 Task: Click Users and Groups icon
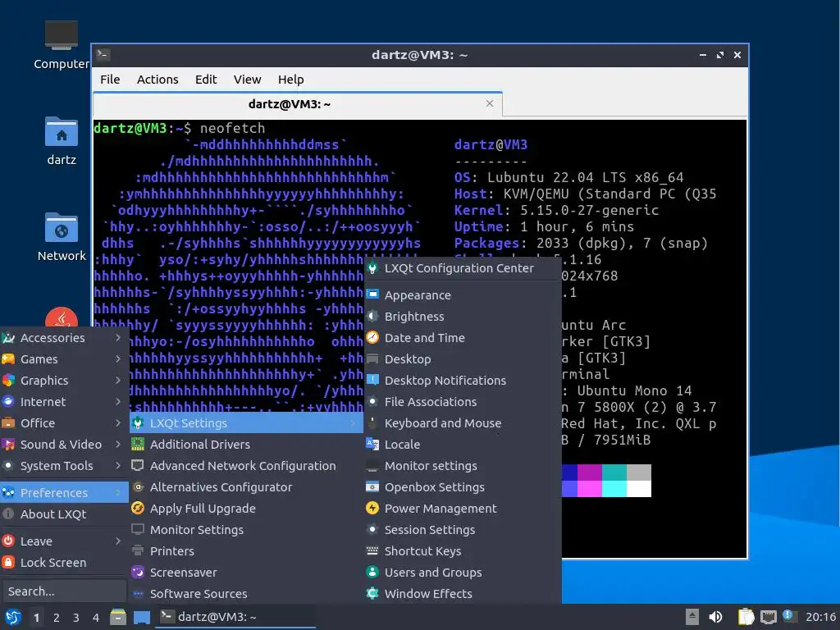point(372,572)
